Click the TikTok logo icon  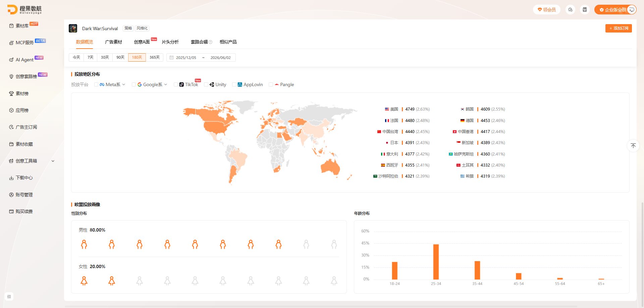click(181, 85)
